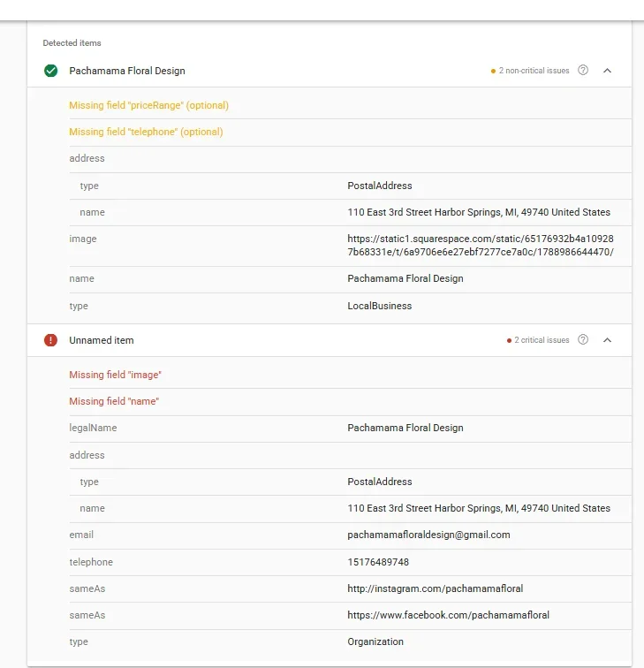Click the Detected items heading
The height and width of the screenshot is (668, 644).
tap(72, 43)
